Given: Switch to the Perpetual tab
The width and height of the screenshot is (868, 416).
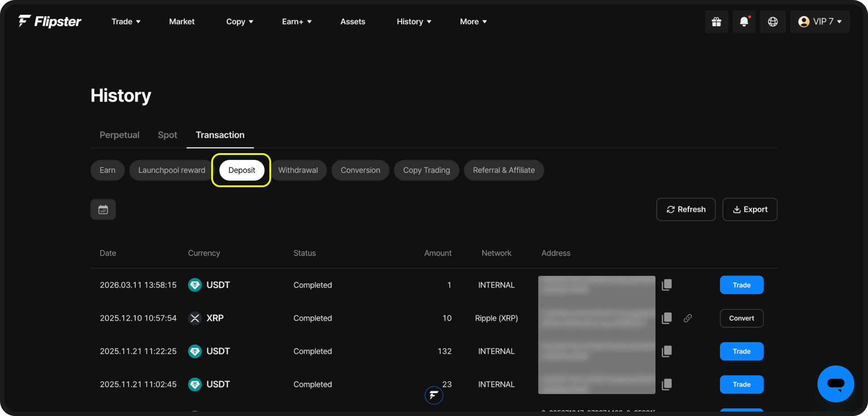Looking at the screenshot, I should pos(119,135).
